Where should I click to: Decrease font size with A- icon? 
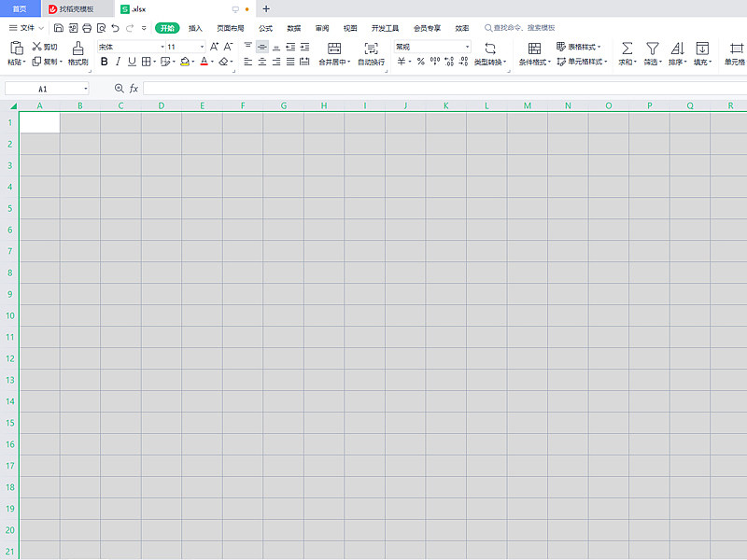[228, 46]
